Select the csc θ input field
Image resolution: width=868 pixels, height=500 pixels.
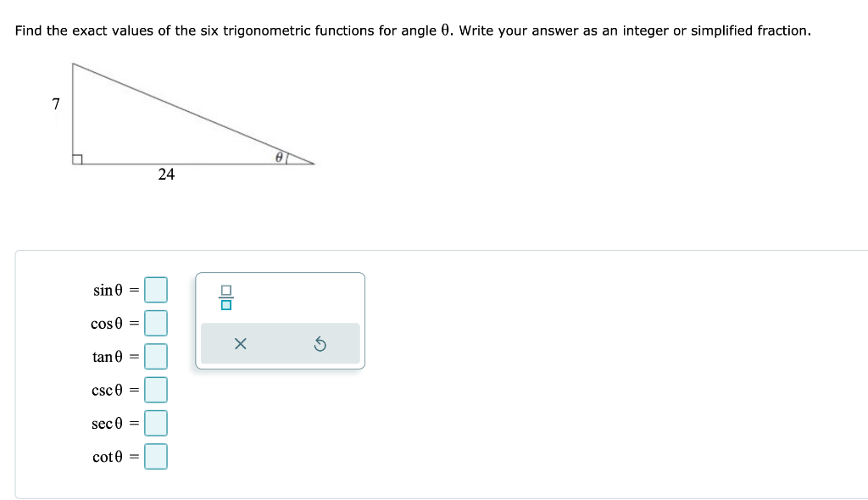tap(156, 389)
